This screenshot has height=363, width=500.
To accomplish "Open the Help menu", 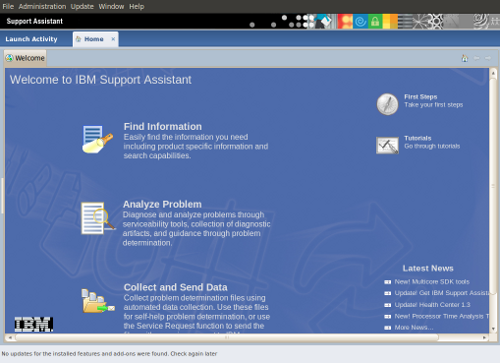I will [x=137, y=6].
